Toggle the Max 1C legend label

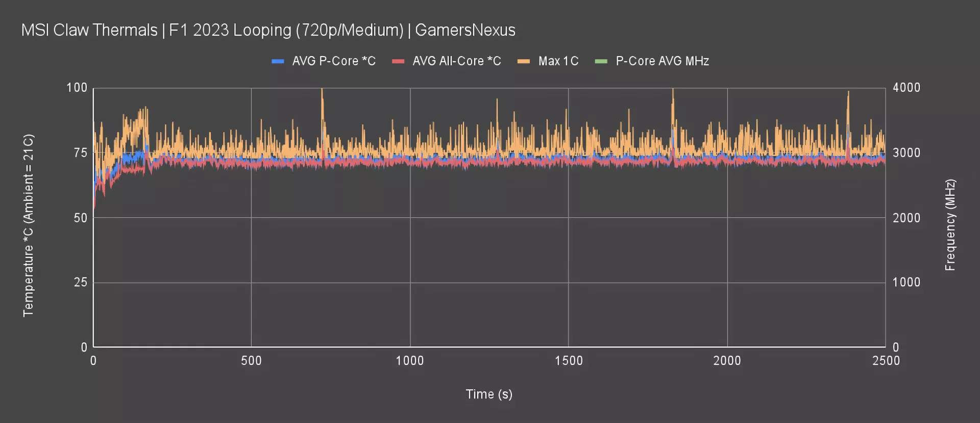(558, 61)
